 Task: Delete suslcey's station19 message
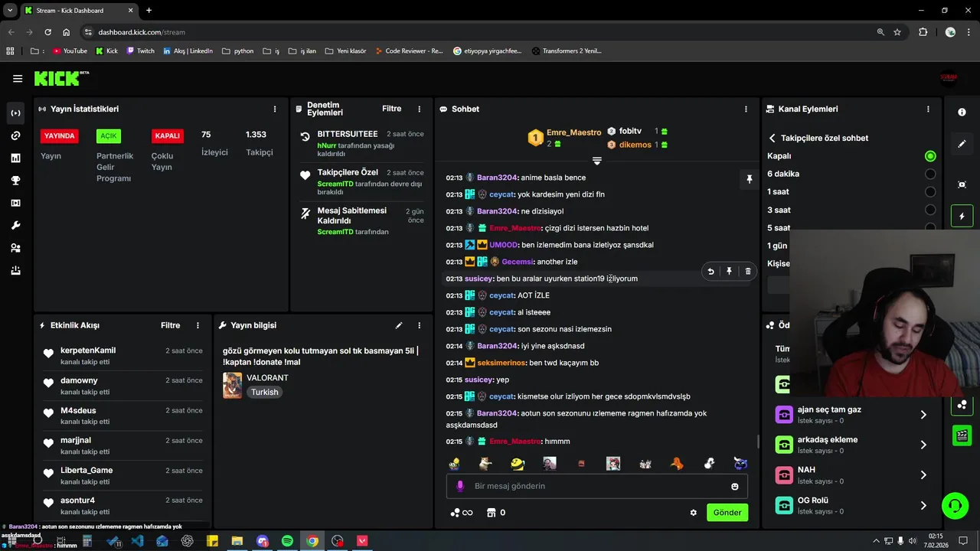[748, 271]
